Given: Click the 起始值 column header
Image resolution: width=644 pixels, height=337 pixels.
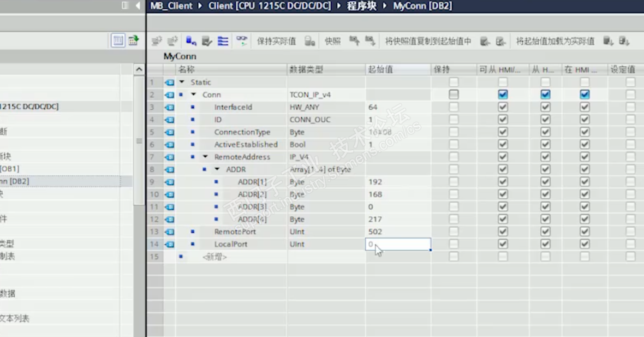Looking at the screenshot, I should pos(398,69).
